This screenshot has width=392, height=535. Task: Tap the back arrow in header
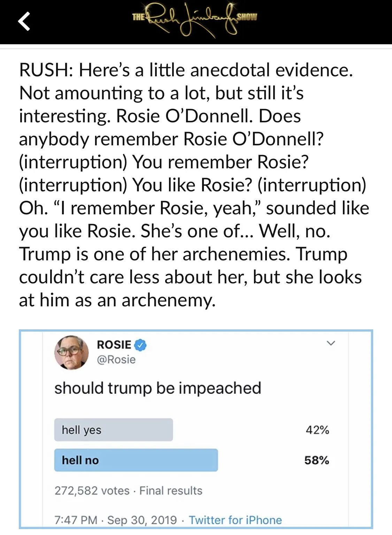tap(24, 21)
